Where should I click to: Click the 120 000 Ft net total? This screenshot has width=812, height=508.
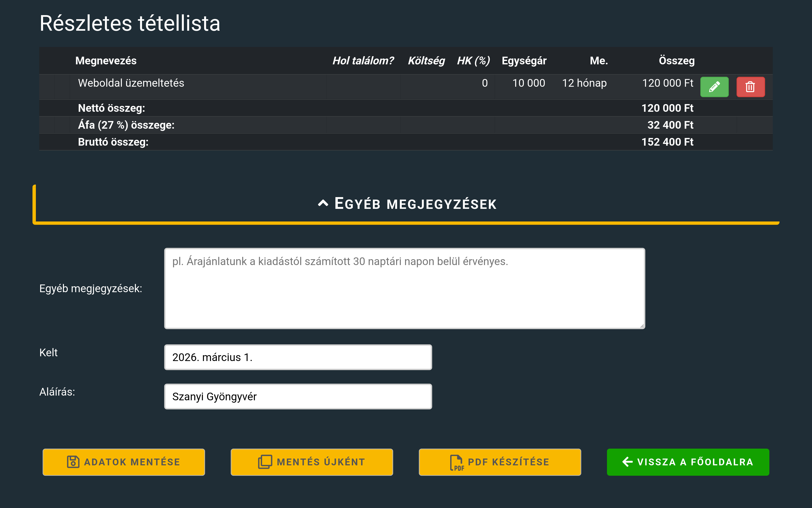click(667, 108)
